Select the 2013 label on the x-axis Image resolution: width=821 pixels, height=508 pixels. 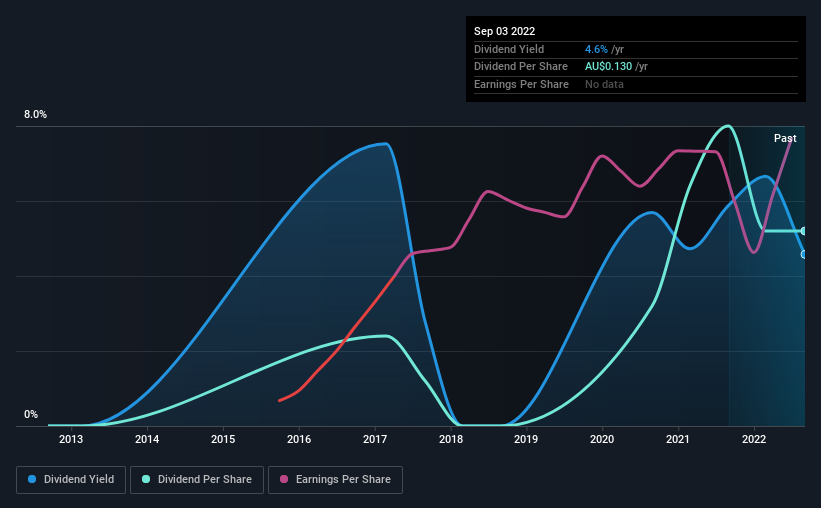coord(71,439)
